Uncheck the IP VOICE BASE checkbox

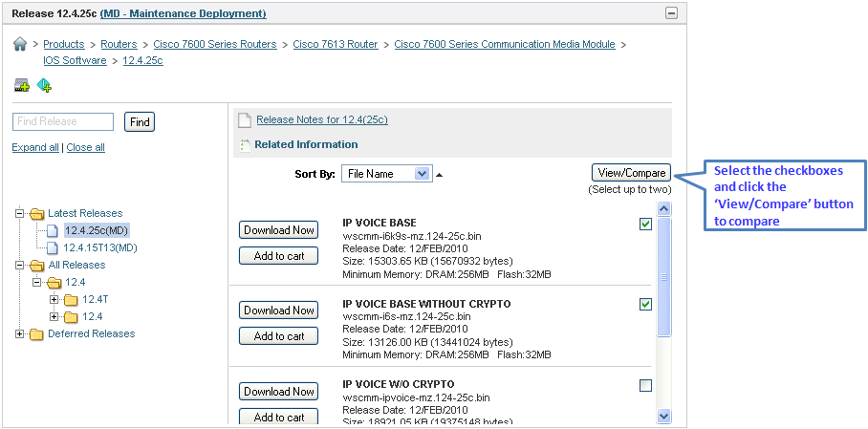click(645, 225)
